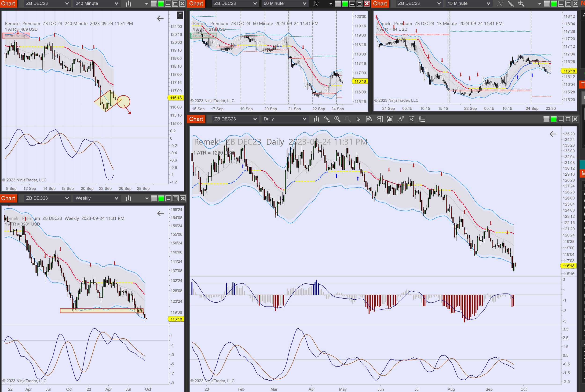Open Data Box icon on Daily chart
The width and height of the screenshot is (585, 392).
click(x=369, y=119)
